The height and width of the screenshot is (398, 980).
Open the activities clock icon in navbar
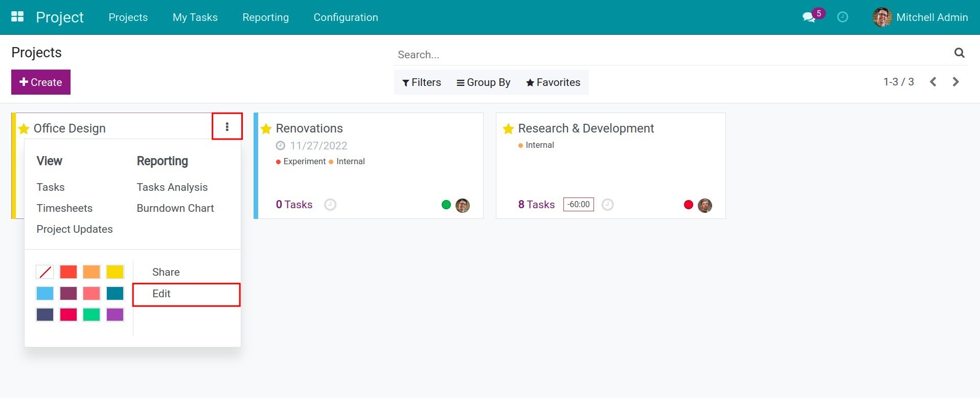tap(842, 17)
